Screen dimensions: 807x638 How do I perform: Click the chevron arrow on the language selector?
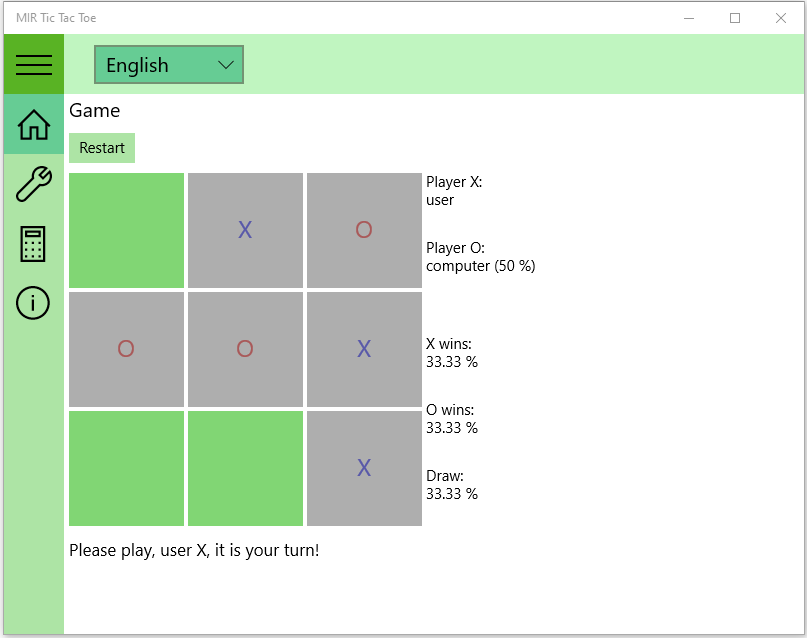(x=227, y=64)
